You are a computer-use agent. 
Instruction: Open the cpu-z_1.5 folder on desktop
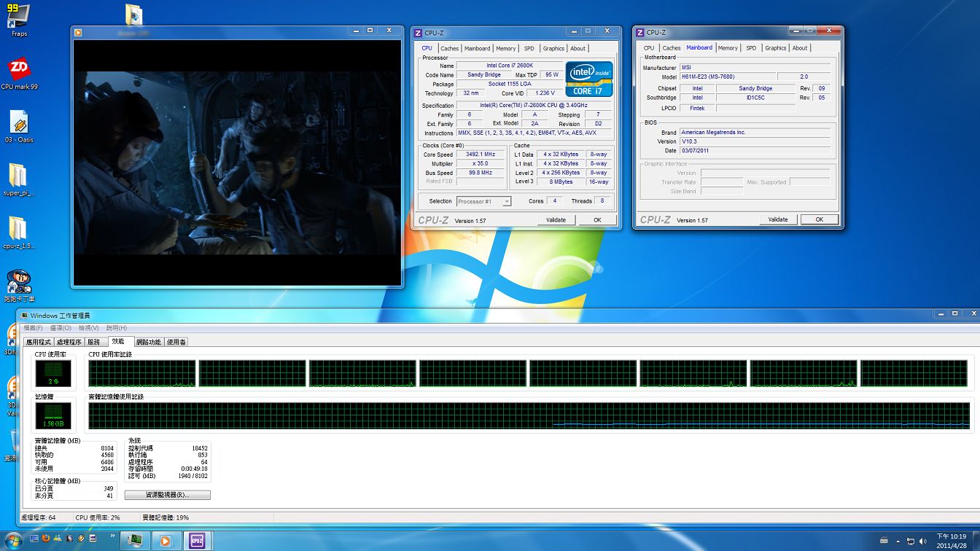click(19, 232)
